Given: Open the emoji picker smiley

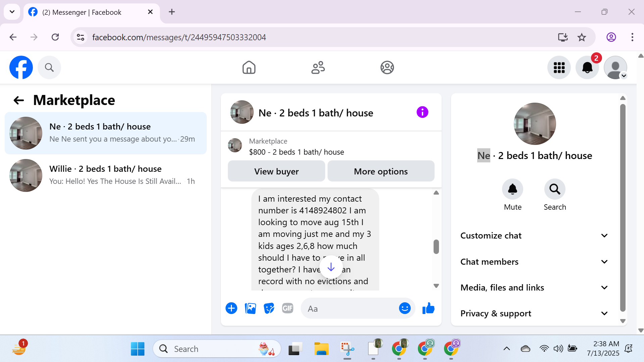Looking at the screenshot, I should 405,308.
